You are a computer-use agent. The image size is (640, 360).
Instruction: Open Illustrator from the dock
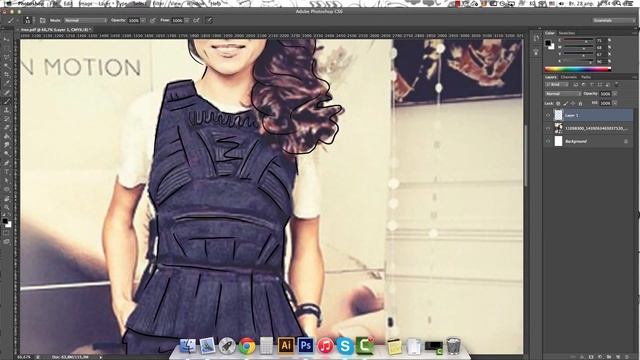click(x=286, y=346)
